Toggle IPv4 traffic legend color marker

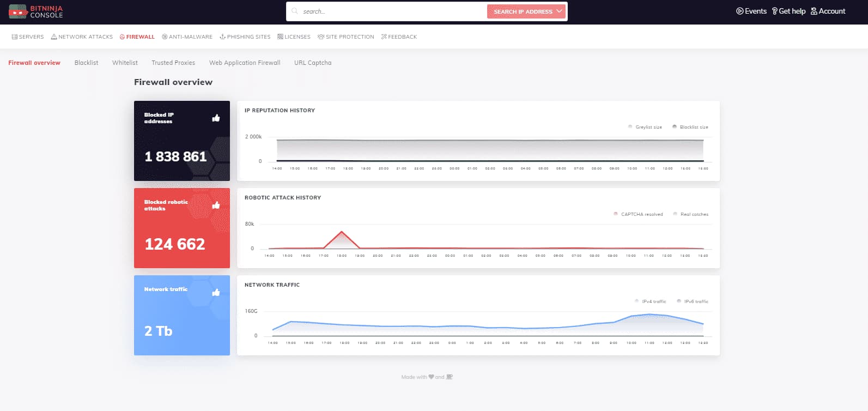(637, 301)
